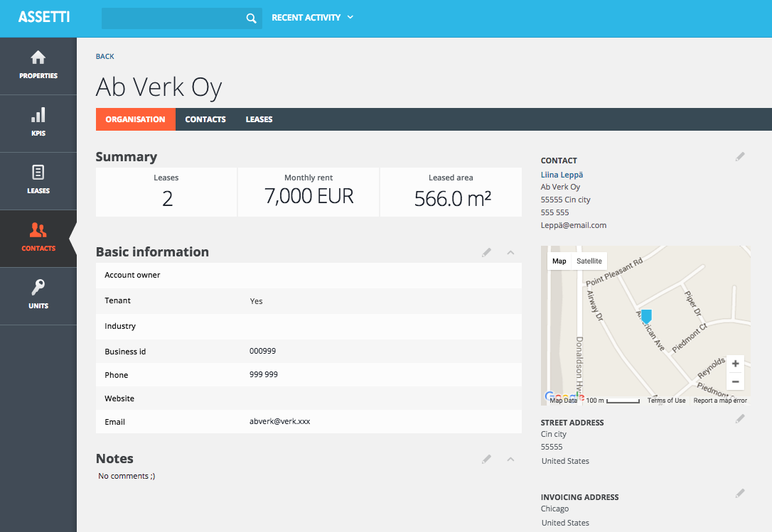Screen dimensions: 772x532
Task: Open Units in the sidebar
Action: 38,295
